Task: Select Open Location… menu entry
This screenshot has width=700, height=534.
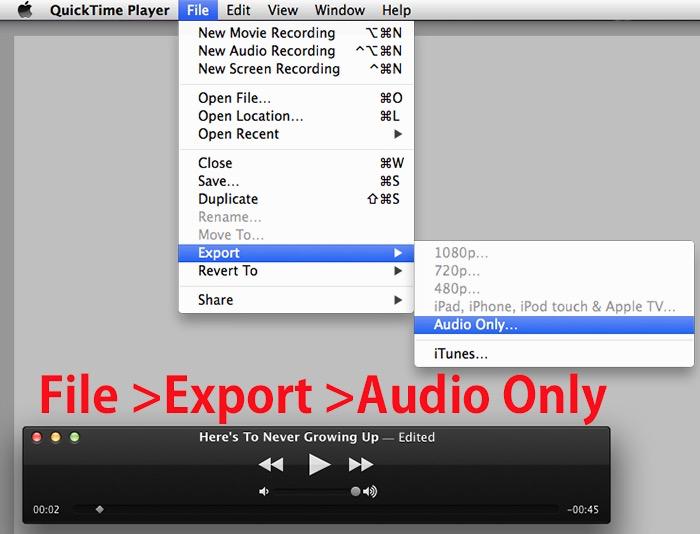Action: pyautogui.click(x=296, y=116)
